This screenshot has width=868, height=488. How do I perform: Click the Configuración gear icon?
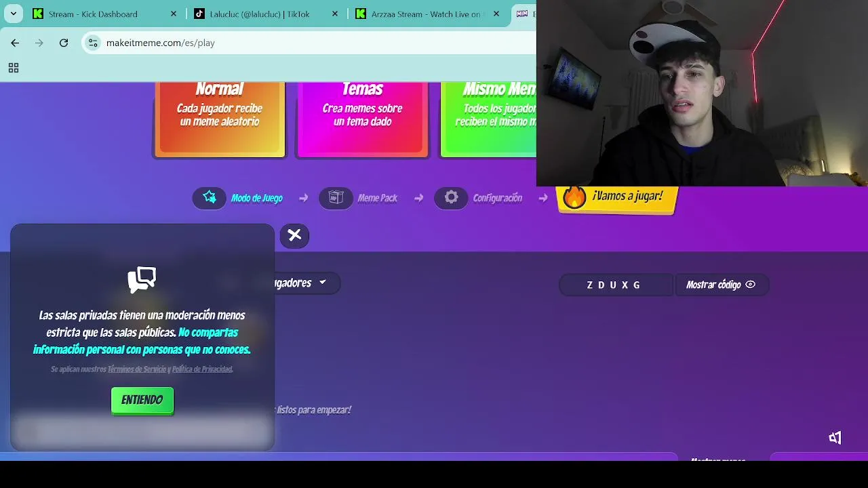click(451, 198)
